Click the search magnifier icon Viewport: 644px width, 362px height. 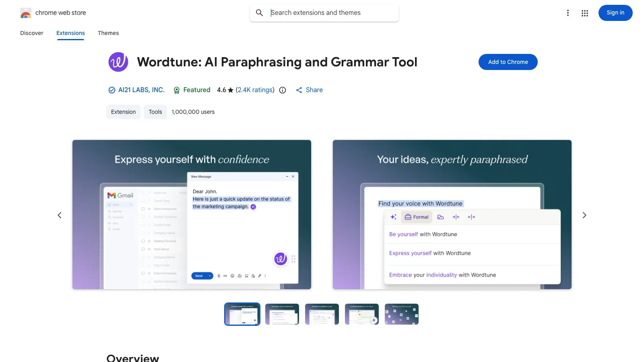coord(260,13)
